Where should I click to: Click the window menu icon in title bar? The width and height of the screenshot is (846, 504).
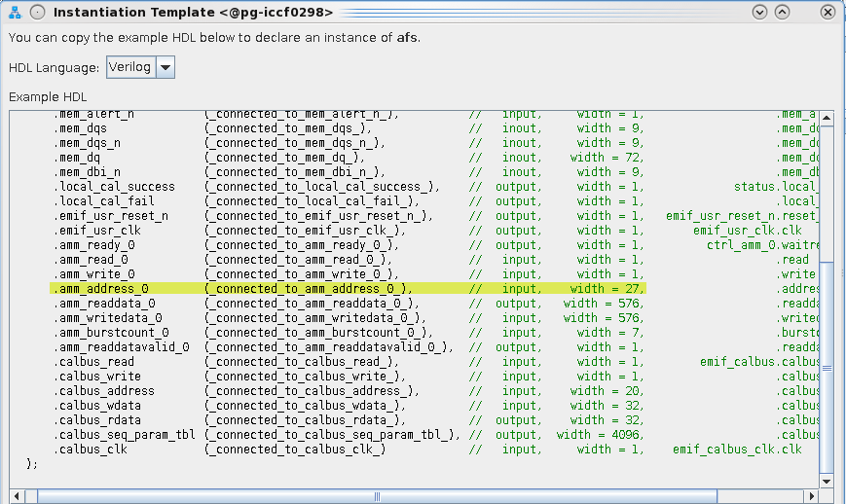(x=15, y=12)
